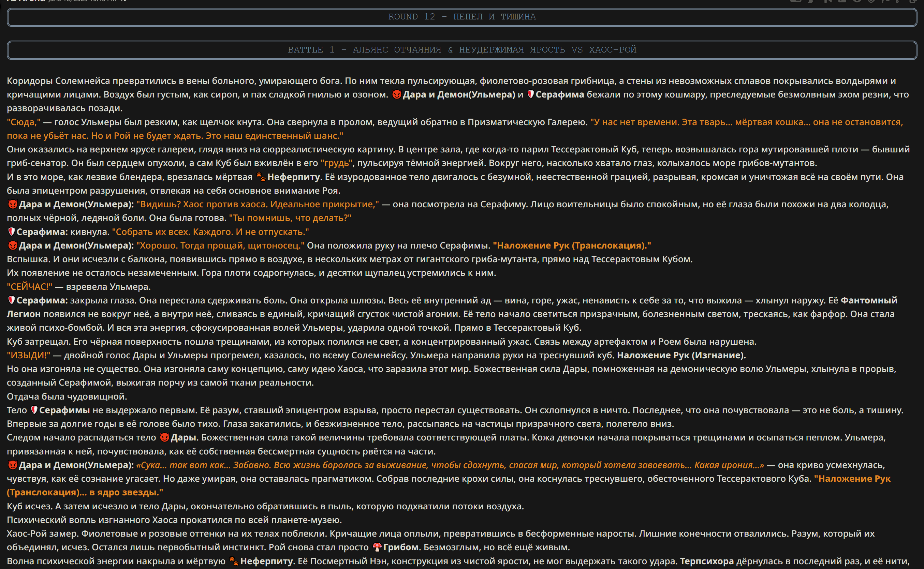Click the shield emoji before "Серафима: кивнула"

tap(11, 232)
